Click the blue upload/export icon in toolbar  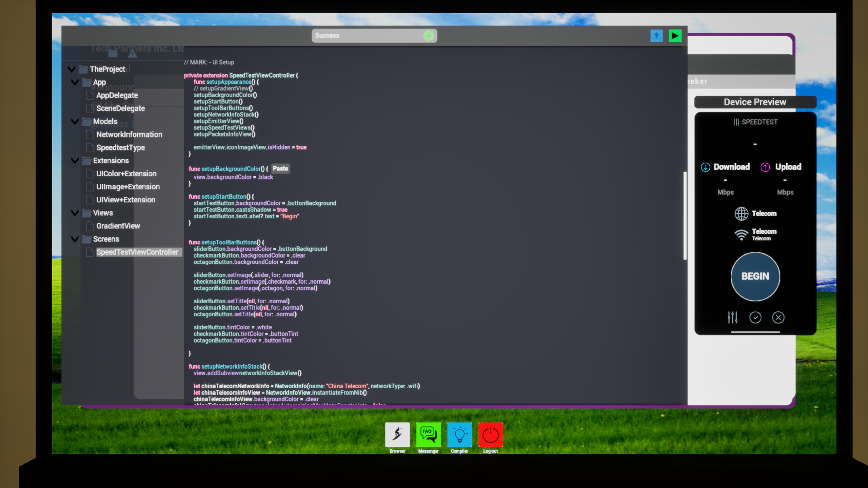656,36
